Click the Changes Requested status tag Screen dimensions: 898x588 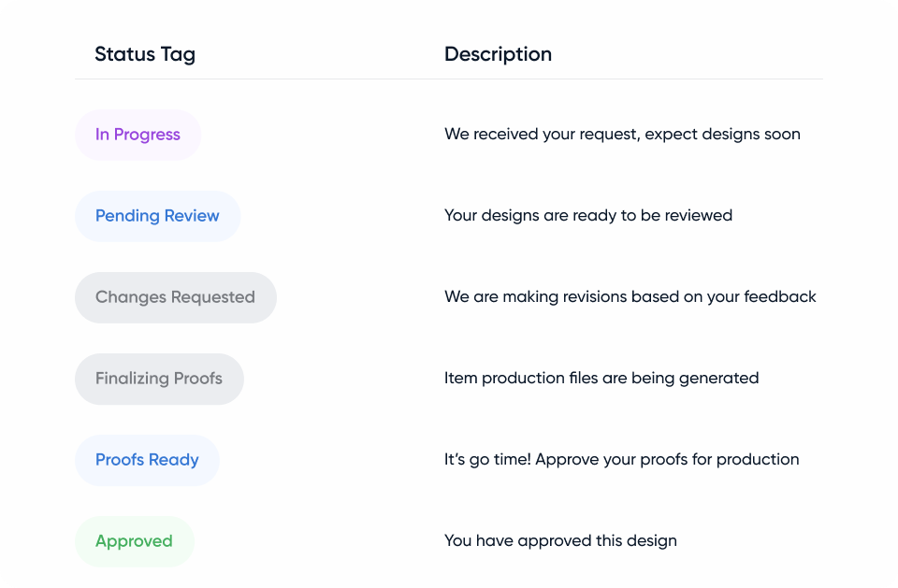coord(175,297)
